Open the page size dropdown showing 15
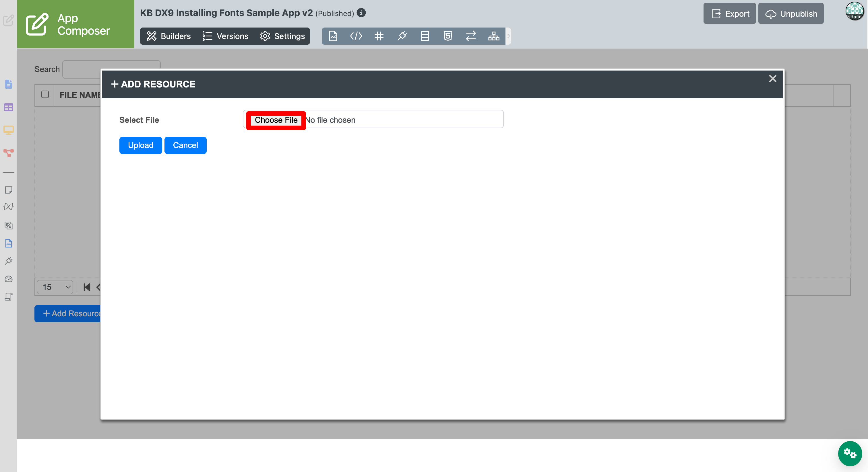This screenshot has width=868, height=472. 55,287
